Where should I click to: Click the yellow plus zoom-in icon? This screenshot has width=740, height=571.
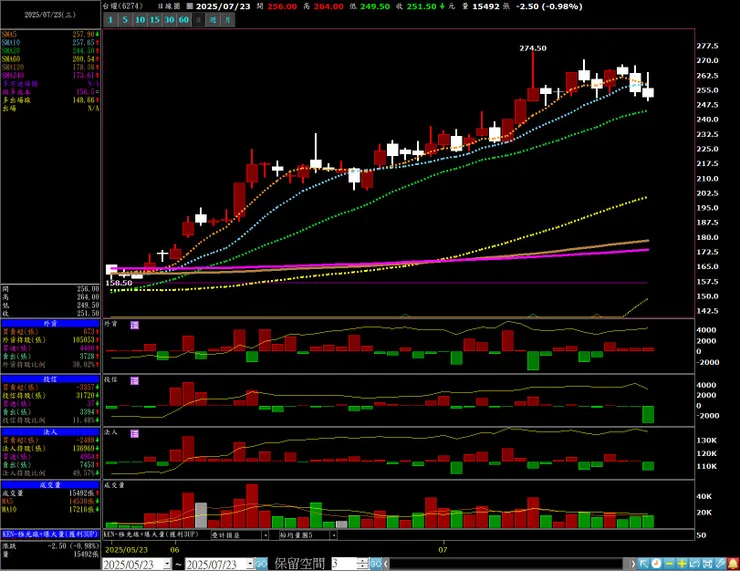[682, 563]
